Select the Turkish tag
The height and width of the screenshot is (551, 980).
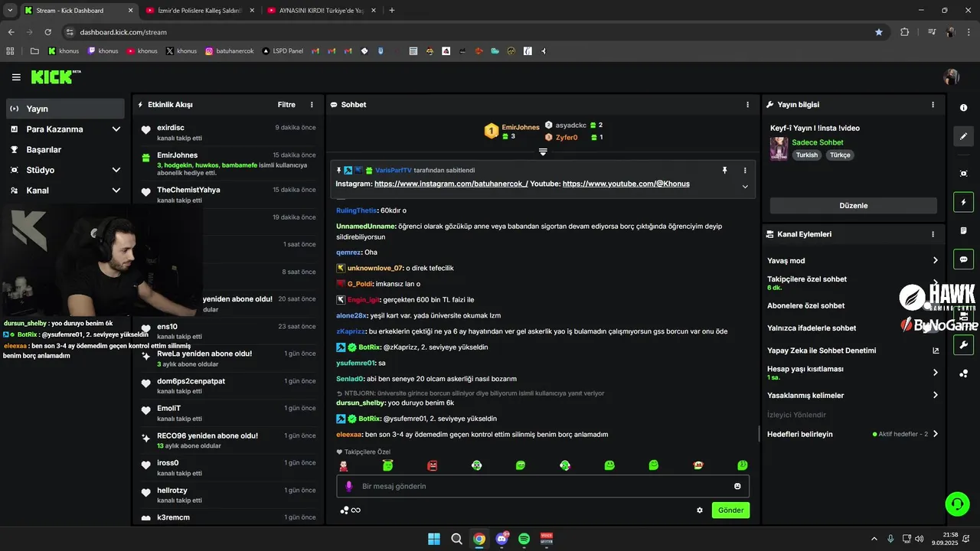(x=807, y=155)
